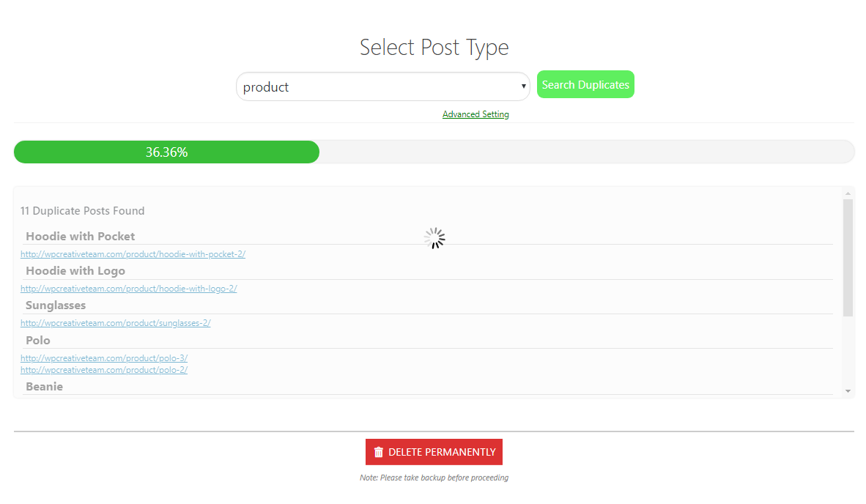Open the post type dropdown showing product
Screen dimensions: 866x504
(x=382, y=86)
